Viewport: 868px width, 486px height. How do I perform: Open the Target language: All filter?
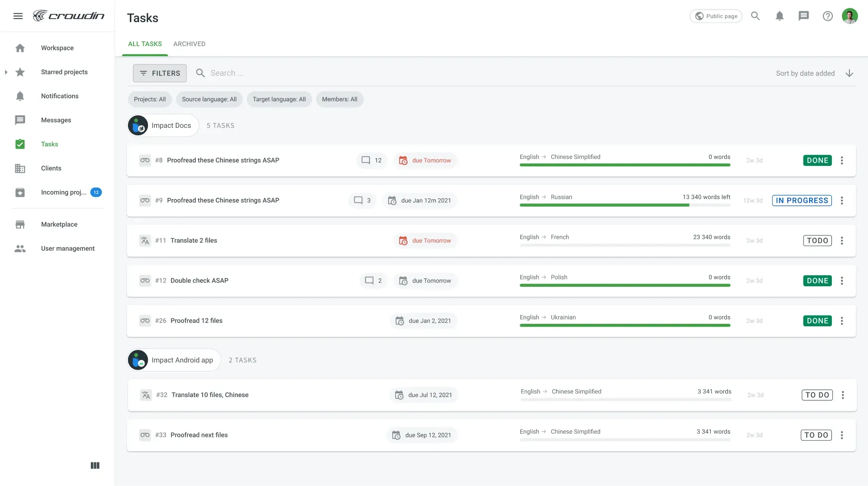(279, 99)
